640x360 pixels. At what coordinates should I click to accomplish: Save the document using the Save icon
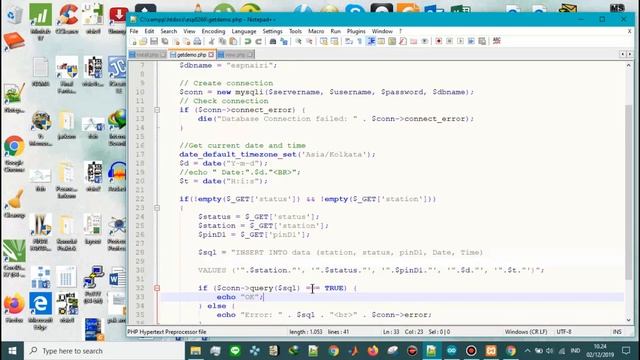coord(154,41)
